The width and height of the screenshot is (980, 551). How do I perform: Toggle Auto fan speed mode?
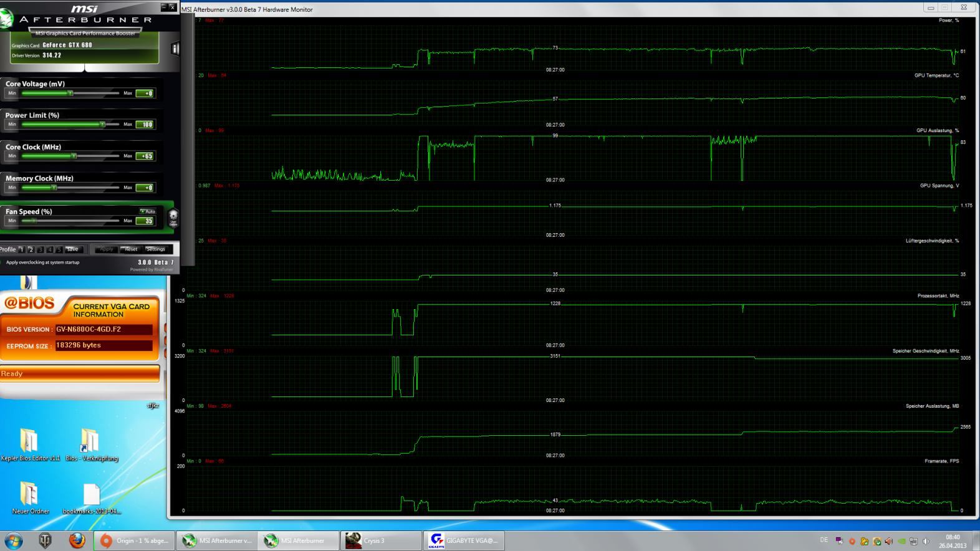coord(148,211)
